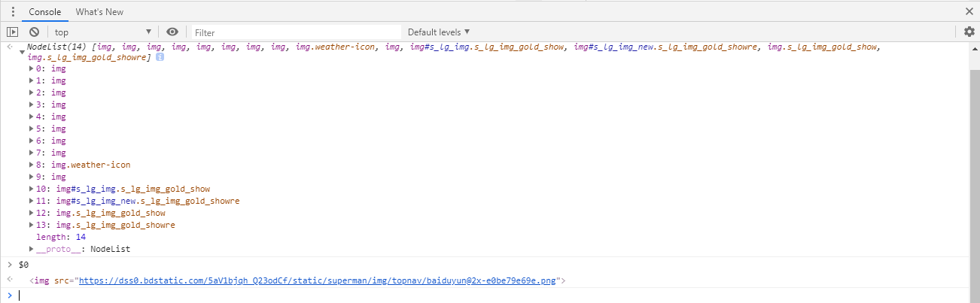
Task: Show the console sidebar
Action: click(x=12, y=32)
